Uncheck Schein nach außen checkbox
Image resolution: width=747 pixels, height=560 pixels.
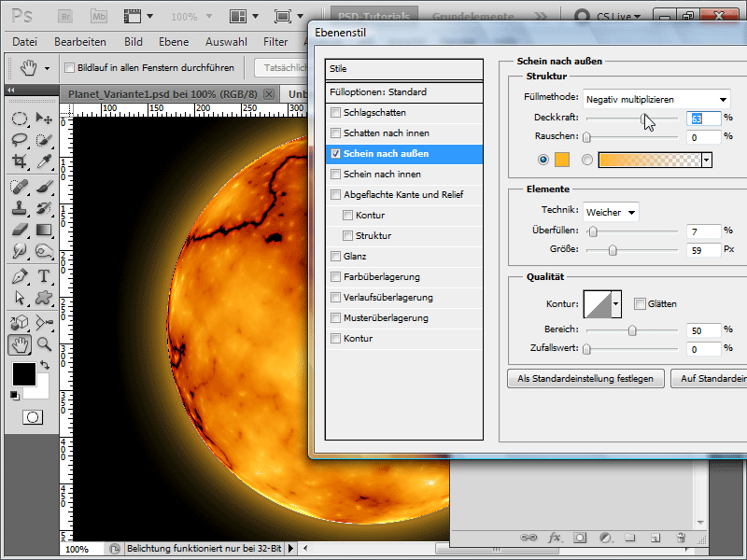336,154
